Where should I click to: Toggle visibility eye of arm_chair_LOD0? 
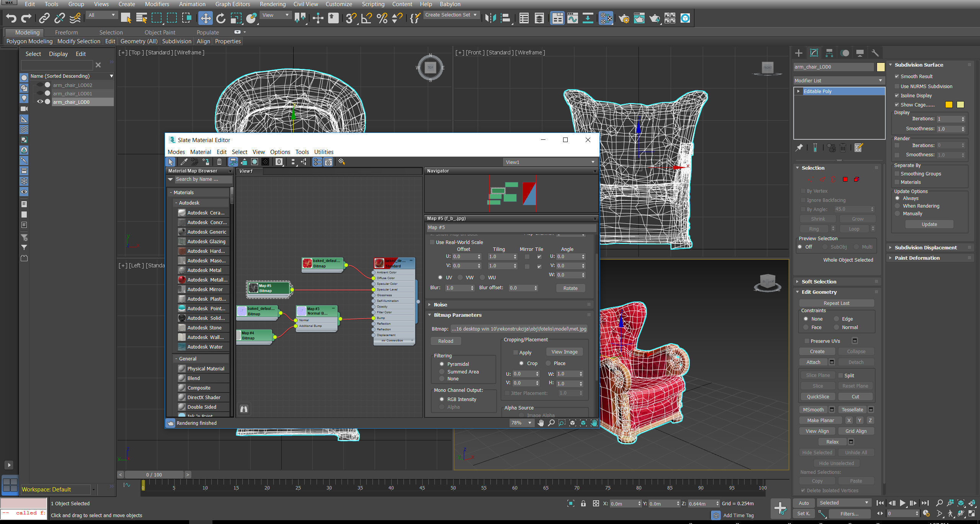tap(40, 102)
